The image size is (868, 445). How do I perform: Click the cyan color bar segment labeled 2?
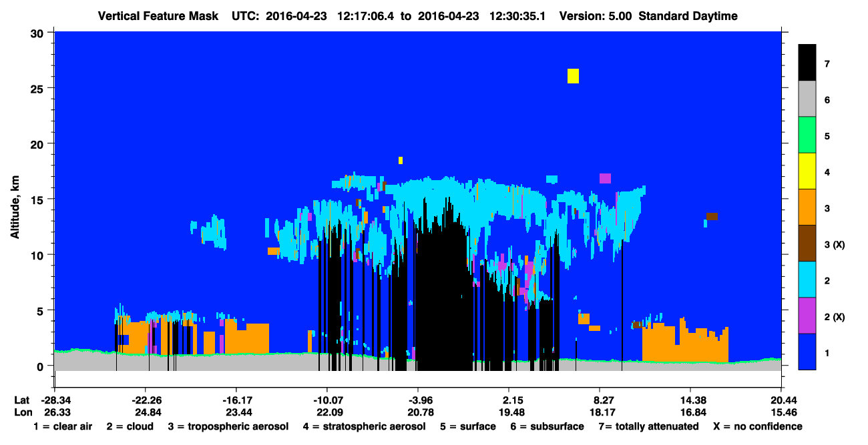click(x=807, y=279)
